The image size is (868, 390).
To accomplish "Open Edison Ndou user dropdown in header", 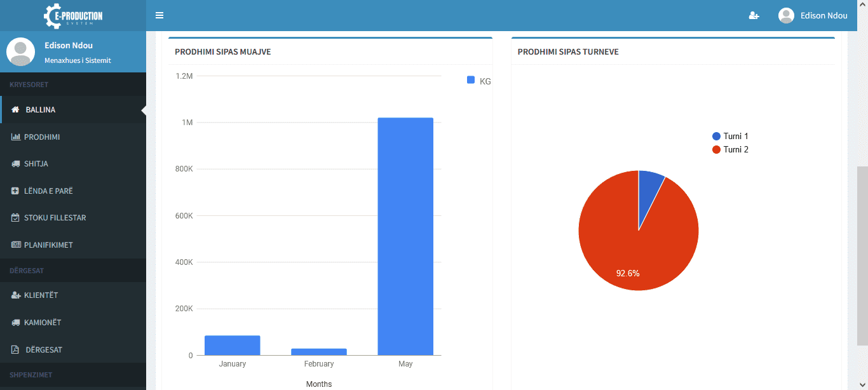I will point(813,15).
